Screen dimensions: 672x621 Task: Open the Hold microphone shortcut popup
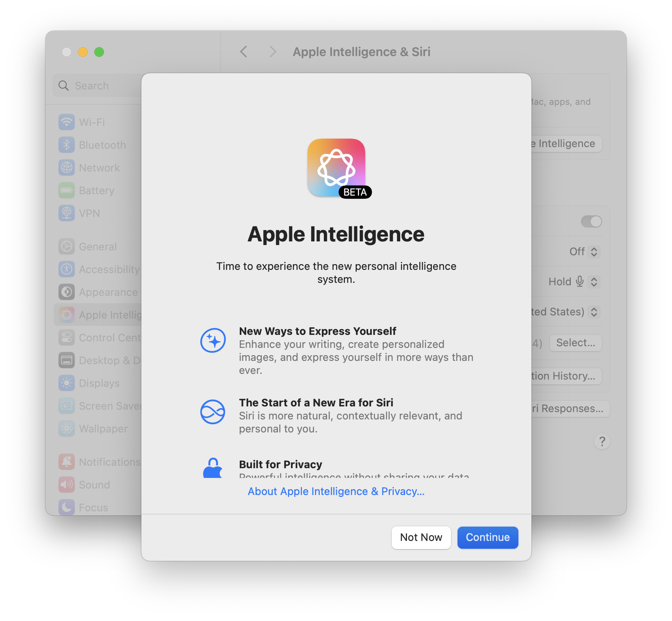574,282
